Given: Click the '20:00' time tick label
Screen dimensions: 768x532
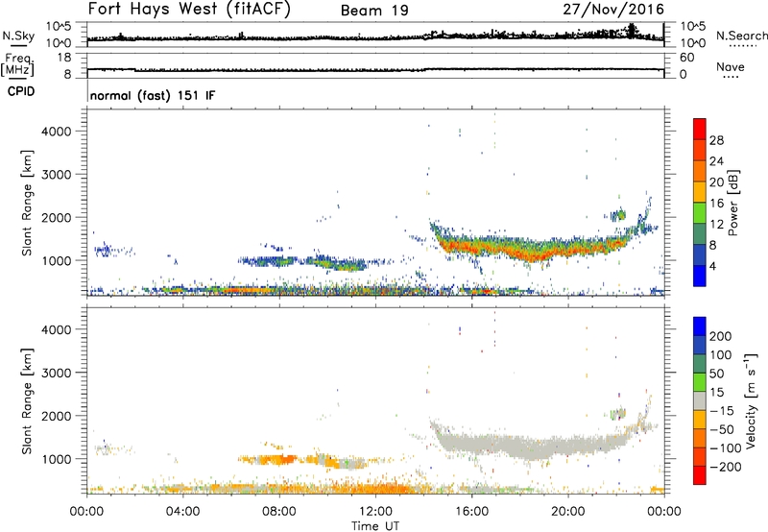Looking at the screenshot, I should (568, 512).
